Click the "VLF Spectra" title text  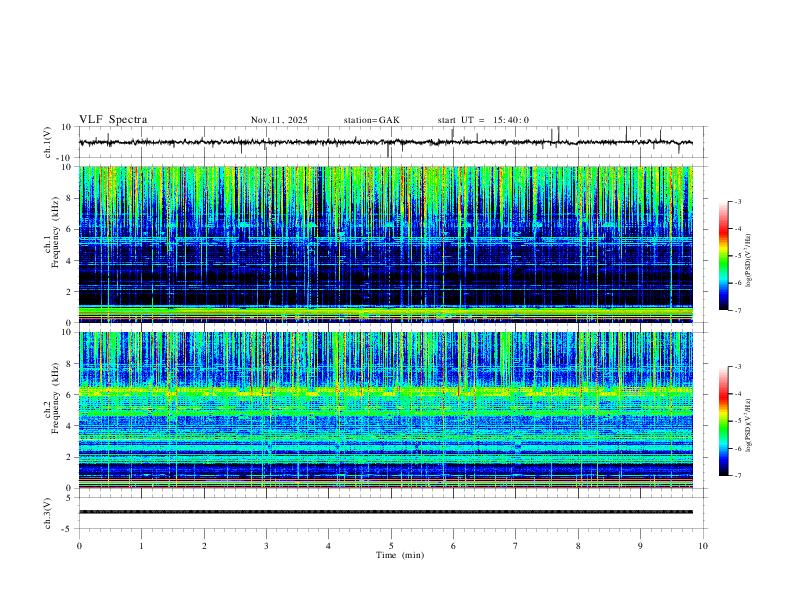113,120
